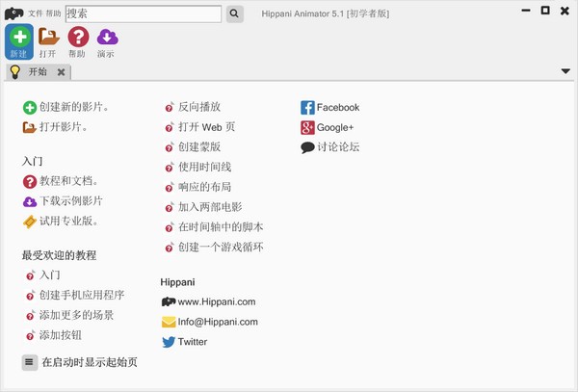Click the Facebook logo icon
Viewport: 578px width, 392px height.
tap(307, 108)
